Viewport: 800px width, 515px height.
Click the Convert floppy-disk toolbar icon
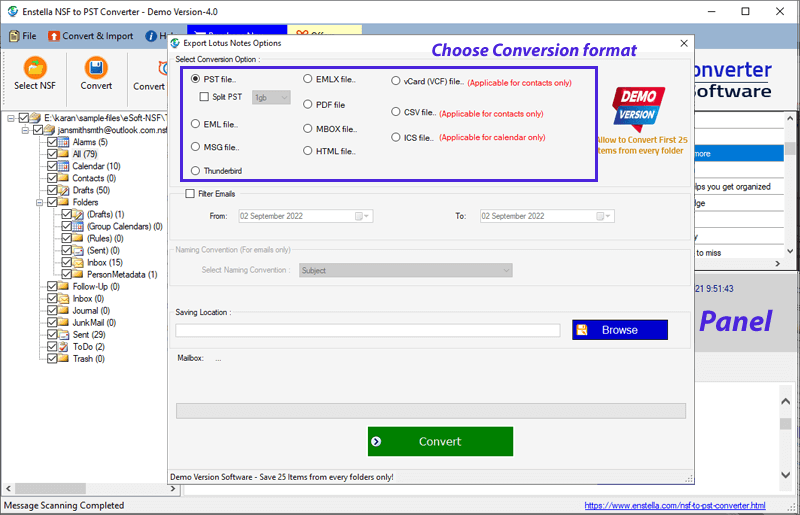[x=96, y=67]
